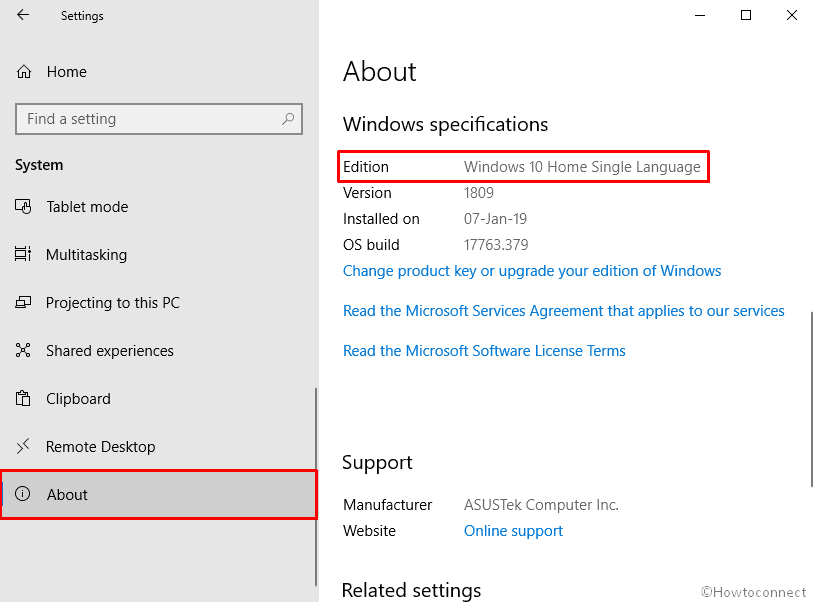Viewport: 814px width, 602px height.
Task: Click the Manufacturer label
Action: (387, 504)
